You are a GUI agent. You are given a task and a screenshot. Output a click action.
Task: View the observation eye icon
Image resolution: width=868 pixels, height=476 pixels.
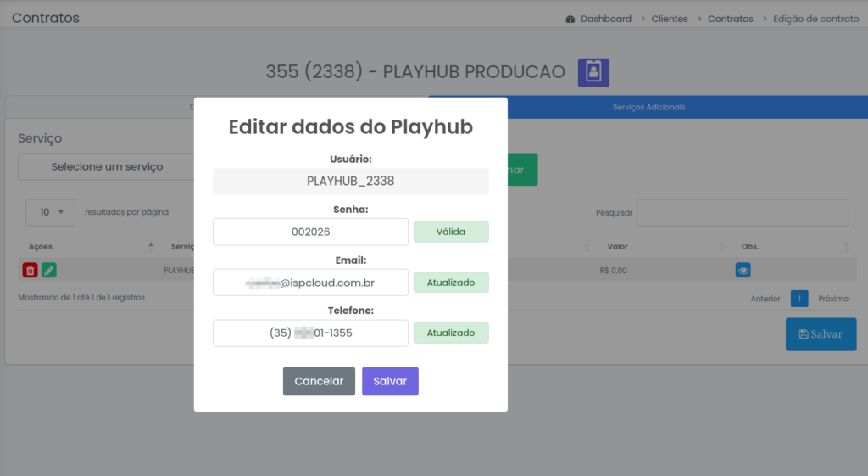coord(743,271)
